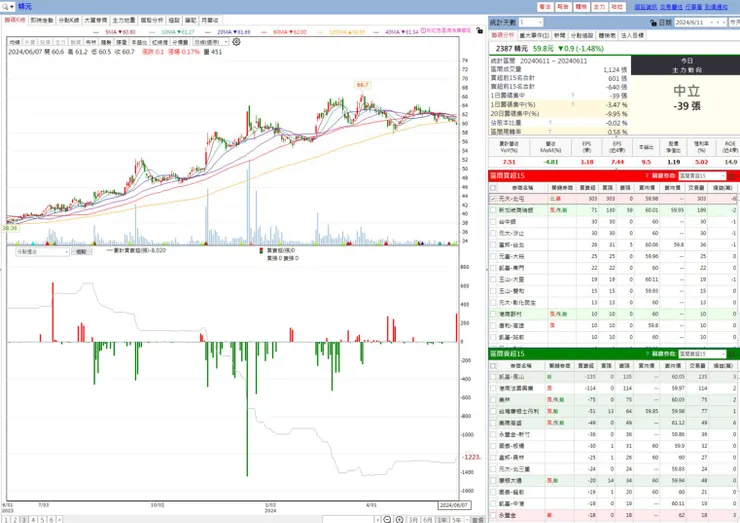Click the red 體檢 button
740x523 pixels.
(x=581, y=7)
